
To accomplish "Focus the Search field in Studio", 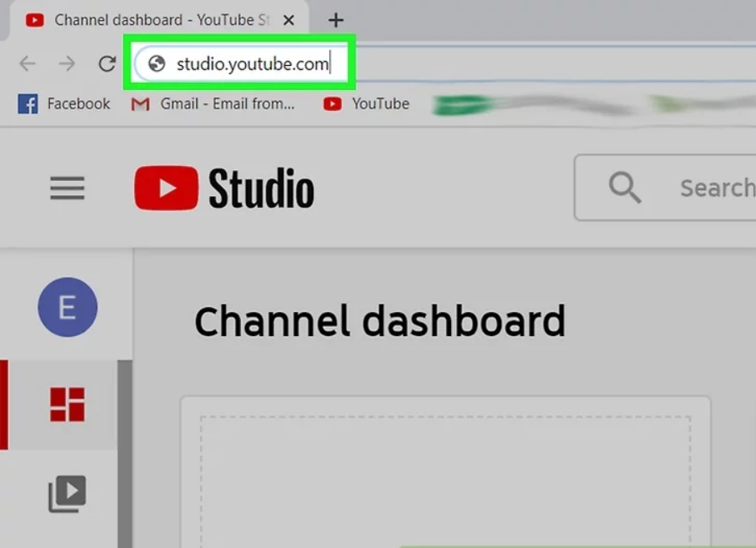I will 665,188.
